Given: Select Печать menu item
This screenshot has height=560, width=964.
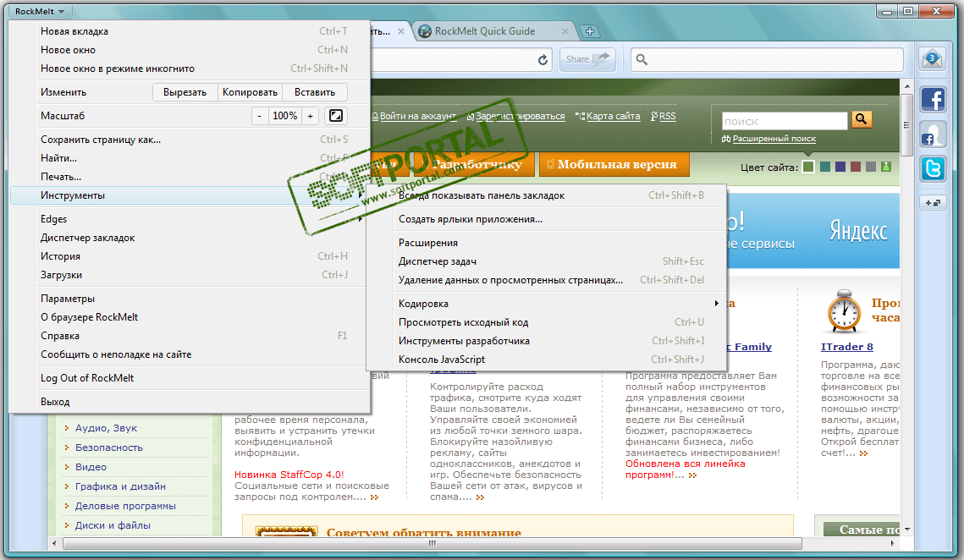Looking at the screenshot, I should (190, 177).
